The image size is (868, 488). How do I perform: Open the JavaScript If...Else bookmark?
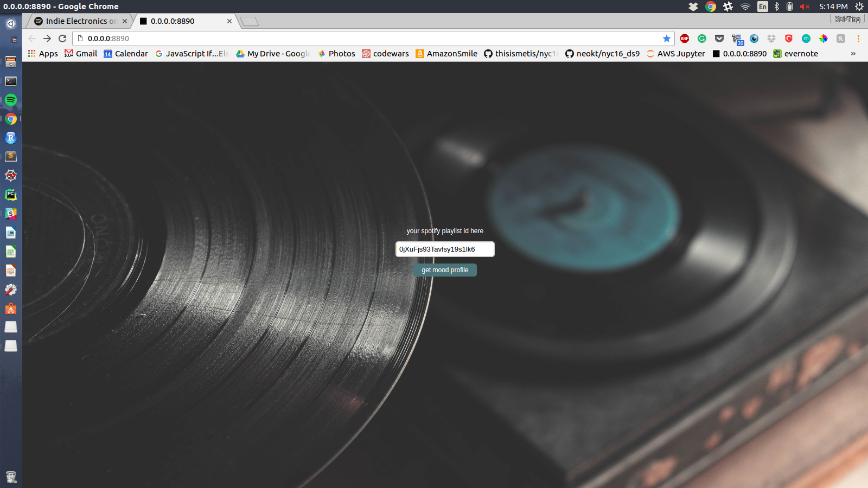click(x=192, y=54)
